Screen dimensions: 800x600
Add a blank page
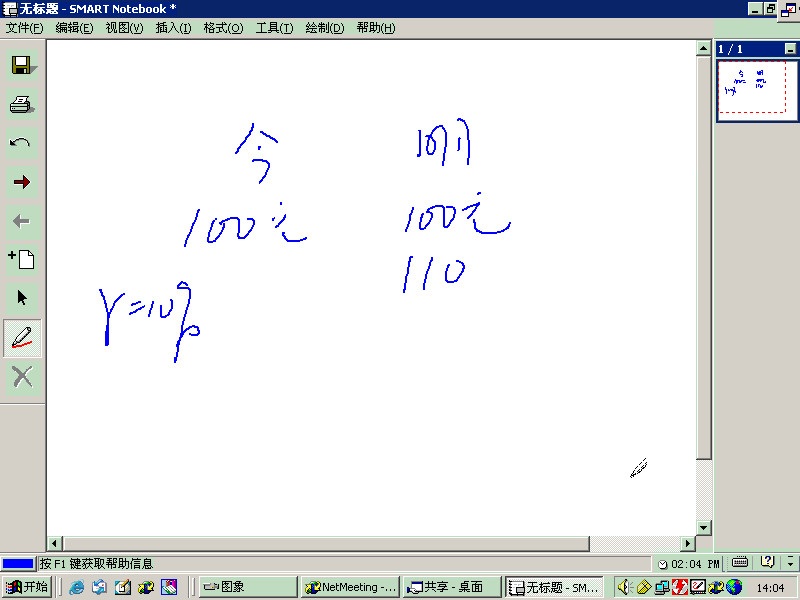pos(21,259)
